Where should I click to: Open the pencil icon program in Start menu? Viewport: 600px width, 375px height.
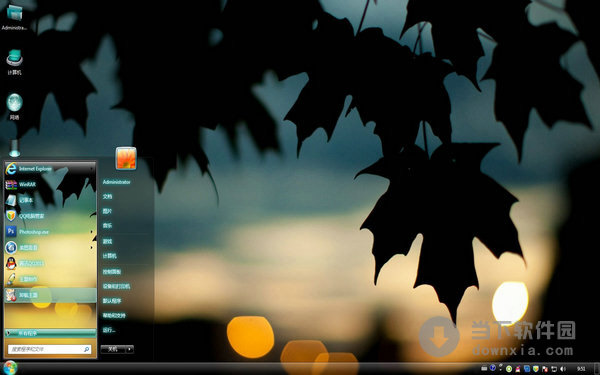[x=50, y=279]
